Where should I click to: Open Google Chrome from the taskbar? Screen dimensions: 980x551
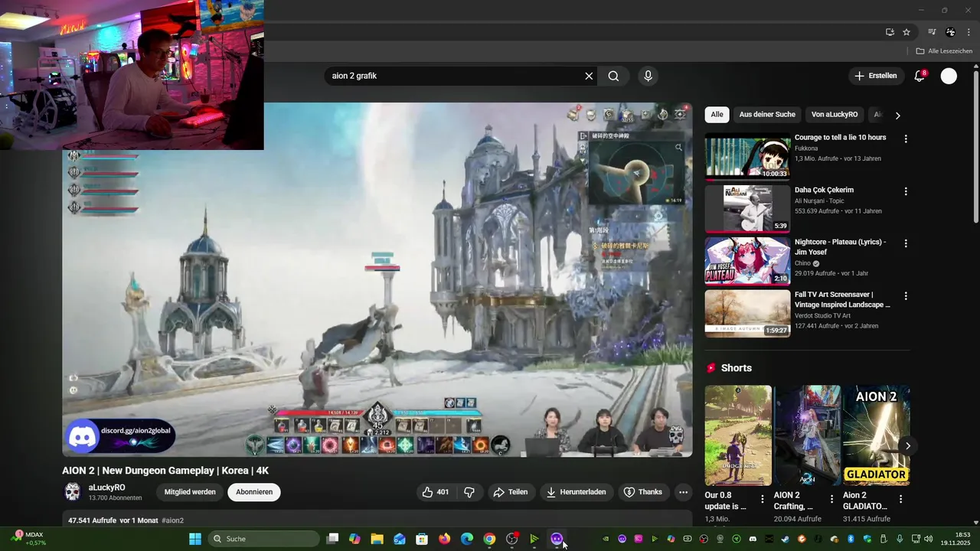tap(489, 539)
